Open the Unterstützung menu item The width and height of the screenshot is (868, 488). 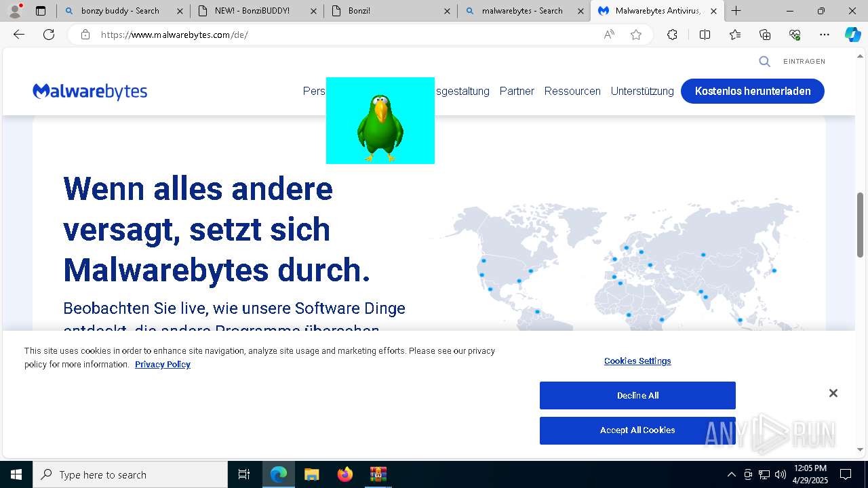642,91
